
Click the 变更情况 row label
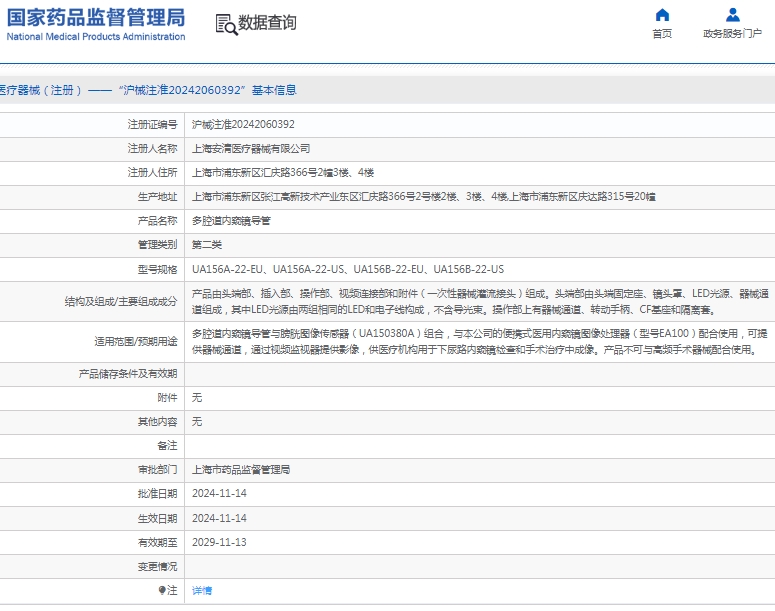pyautogui.click(x=157, y=567)
